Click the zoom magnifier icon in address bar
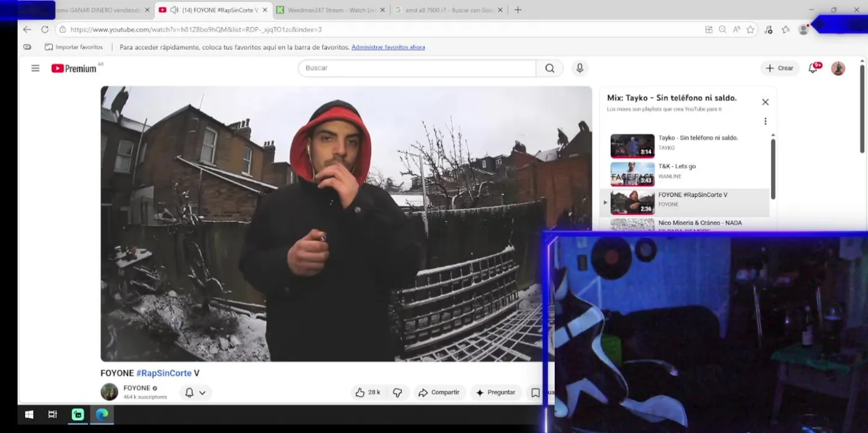This screenshot has width=868, height=433. (723, 29)
